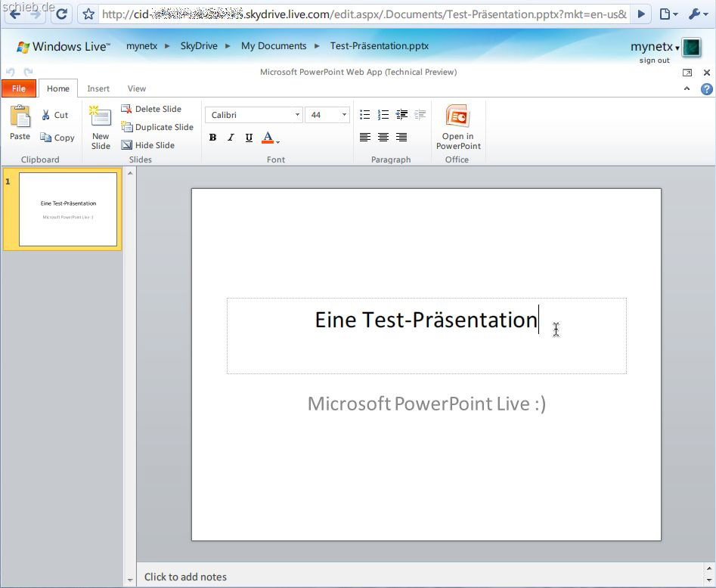Toggle underline formatting
This screenshot has height=588, width=716.
pyautogui.click(x=249, y=138)
